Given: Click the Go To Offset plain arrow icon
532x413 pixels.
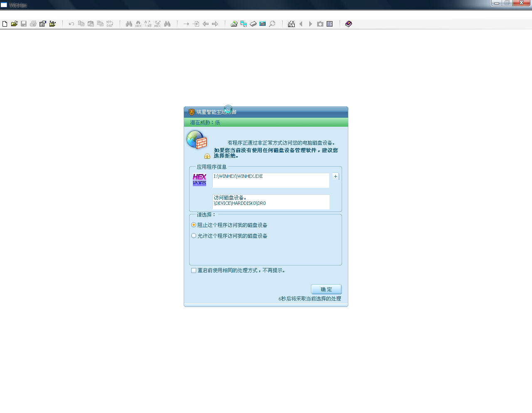Looking at the screenshot, I should point(186,24).
